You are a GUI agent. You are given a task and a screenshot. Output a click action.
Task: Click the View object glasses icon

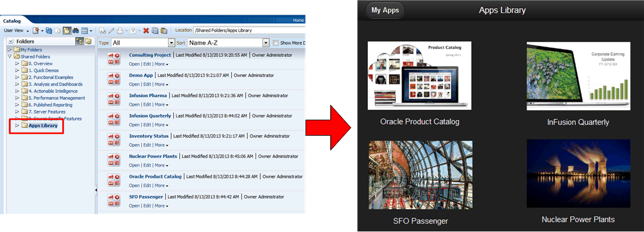point(103,31)
